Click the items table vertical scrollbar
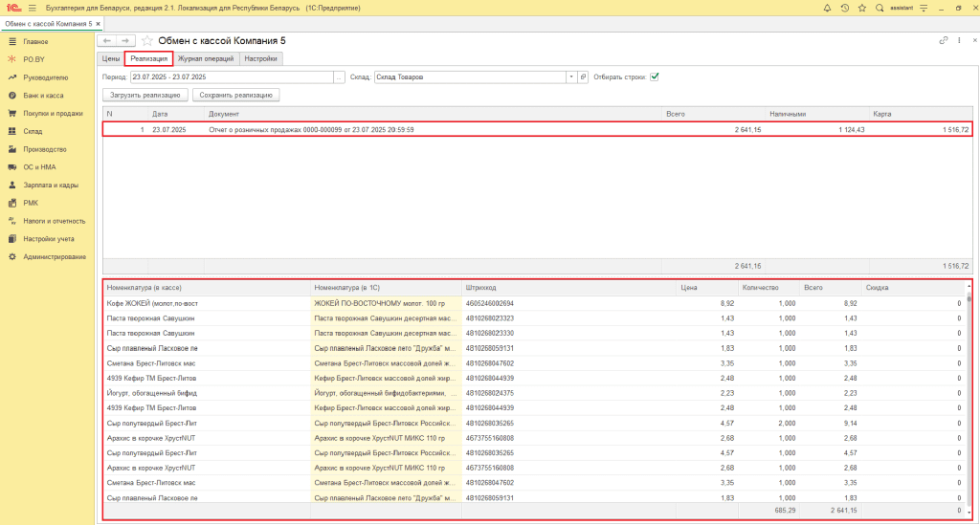980x525 pixels. coord(969,400)
